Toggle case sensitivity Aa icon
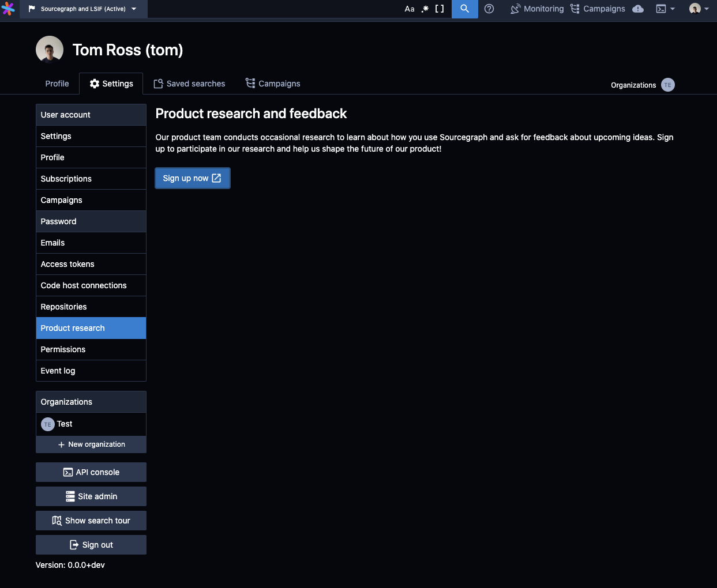The width and height of the screenshot is (717, 588). pos(410,9)
